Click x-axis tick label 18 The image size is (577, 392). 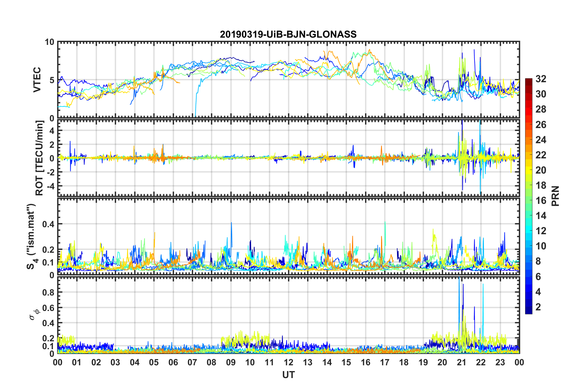[x=404, y=362]
